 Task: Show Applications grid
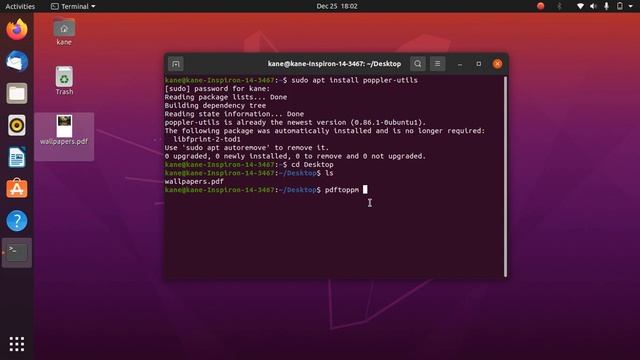pos(17,344)
